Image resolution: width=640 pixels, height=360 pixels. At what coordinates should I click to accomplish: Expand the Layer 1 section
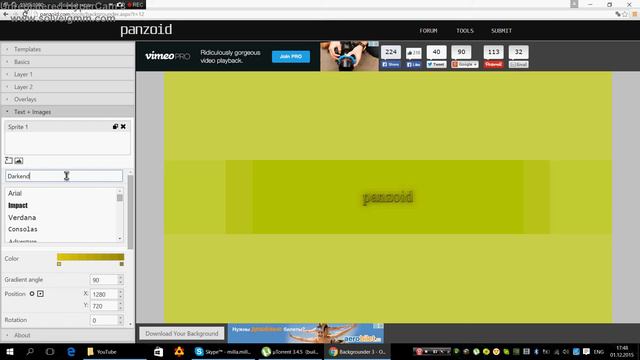67,74
